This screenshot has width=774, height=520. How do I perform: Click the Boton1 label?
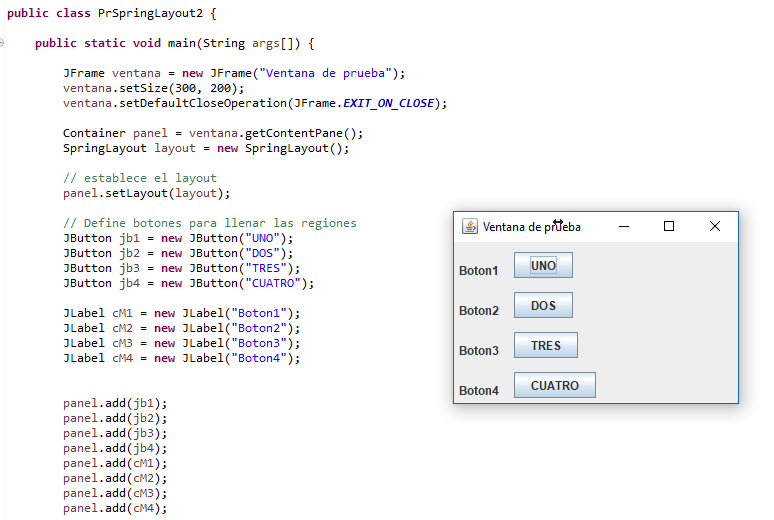coord(479,271)
